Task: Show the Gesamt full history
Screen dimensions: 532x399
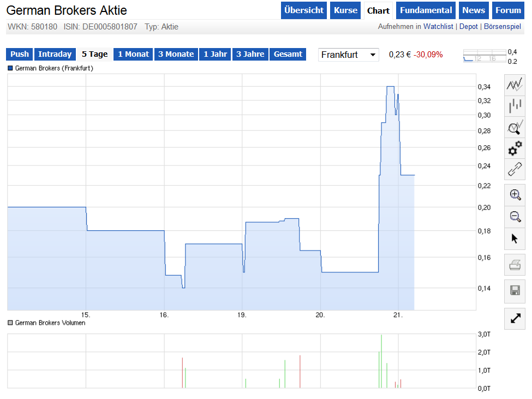Action: (288, 54)
